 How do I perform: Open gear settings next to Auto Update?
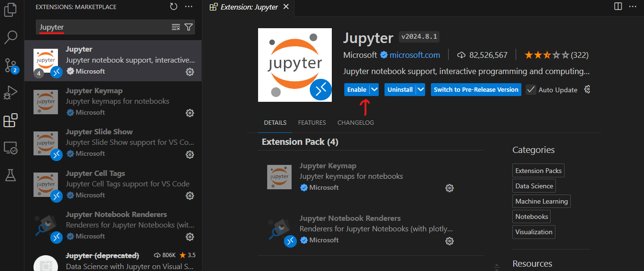[588, 89]
